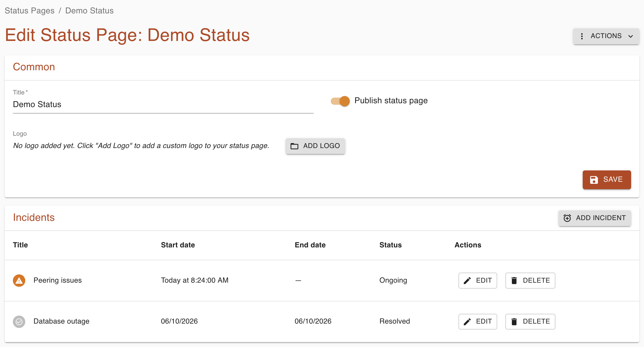This screenshot has height=347, width=644.
Task: Select the 'Peering issues' incident title
Action: 57,280
